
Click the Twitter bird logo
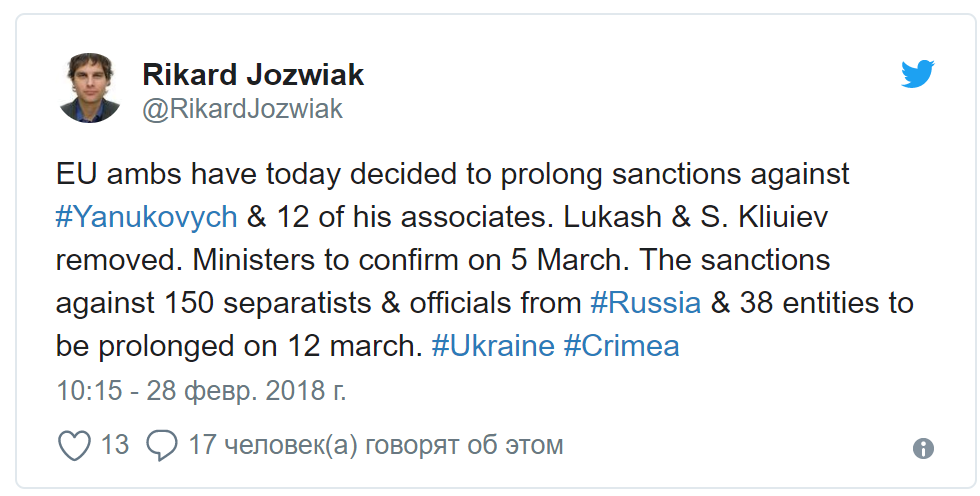917,74
